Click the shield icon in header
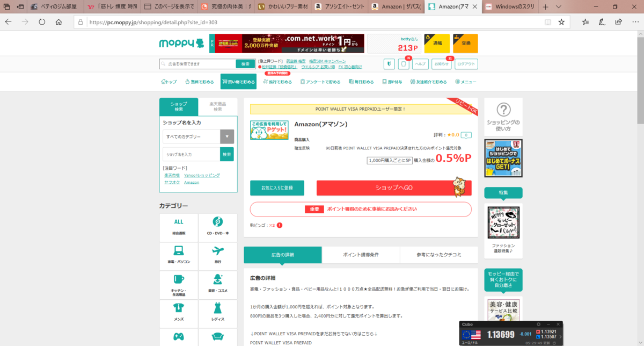The height and width of the screenshot is (346, 644). click(390, 64)
